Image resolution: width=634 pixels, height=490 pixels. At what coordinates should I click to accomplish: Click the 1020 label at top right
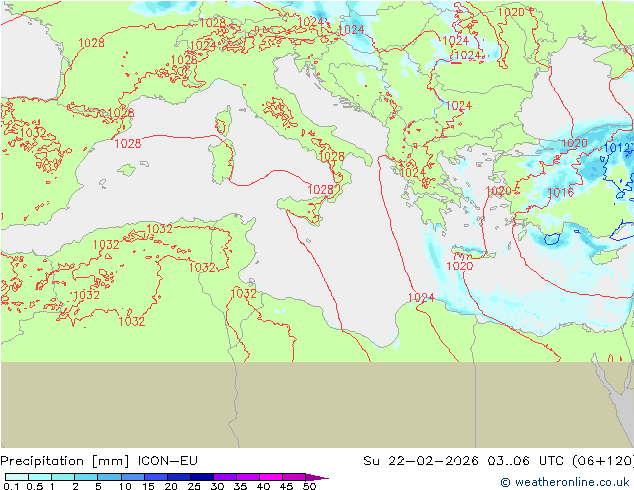[511, 12]
